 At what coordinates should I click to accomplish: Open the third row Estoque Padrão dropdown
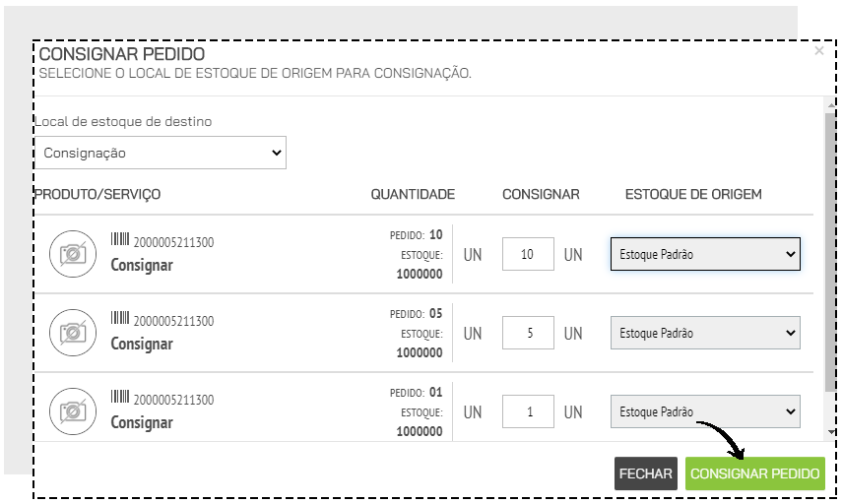point(705,411)
